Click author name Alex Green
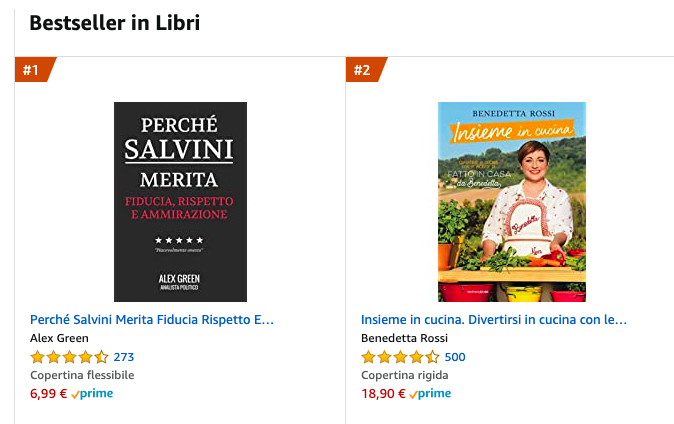 (x=59, y=338)
